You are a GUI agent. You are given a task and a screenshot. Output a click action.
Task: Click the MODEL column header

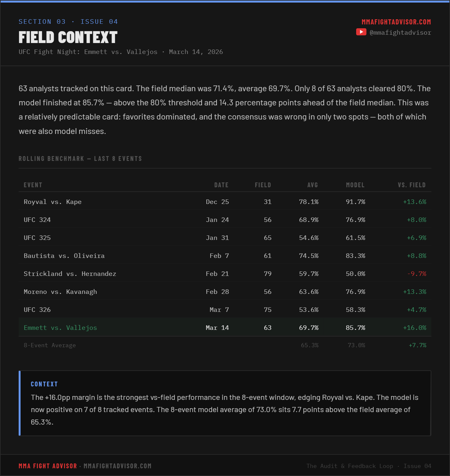(x=355, y=185)
